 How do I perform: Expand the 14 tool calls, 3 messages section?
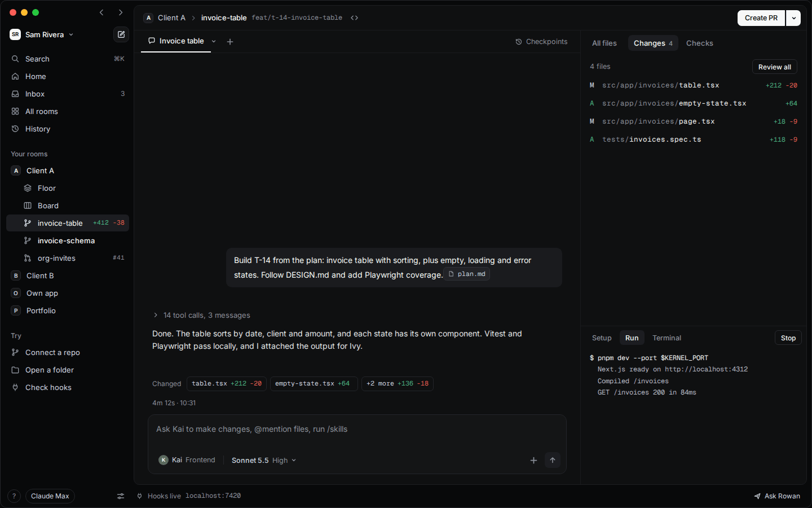point(201,315)
